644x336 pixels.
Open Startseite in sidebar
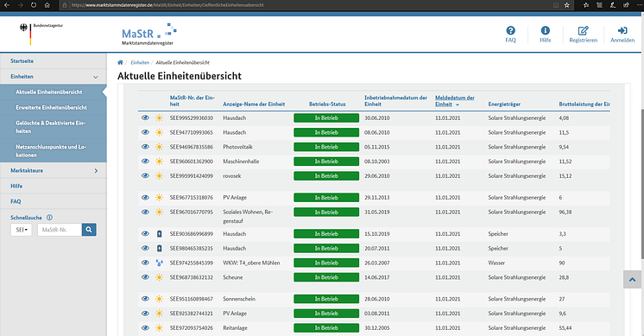(x=22, y=60)
